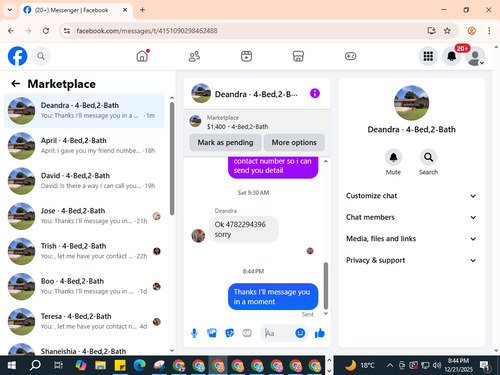500x375 pixels.
Task: Open the Trish - 4-Bed,2-Bath conversation
Action: coord(84,251)
